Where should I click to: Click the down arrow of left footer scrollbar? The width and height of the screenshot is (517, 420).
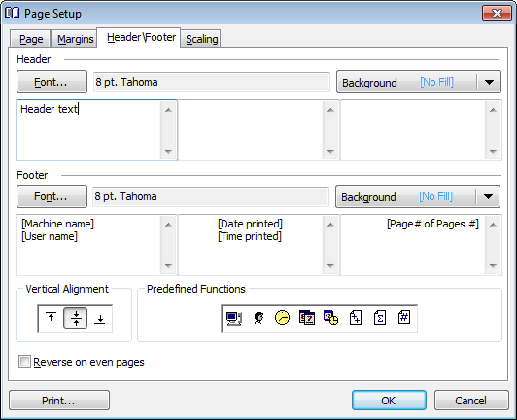point(168,266)
